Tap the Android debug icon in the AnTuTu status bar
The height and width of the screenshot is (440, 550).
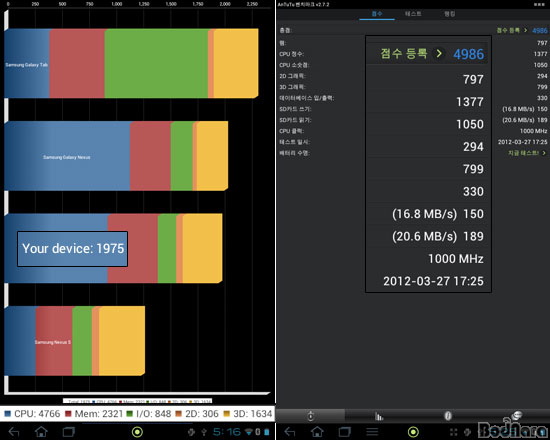pyautogui.click(x=467, y=432)
